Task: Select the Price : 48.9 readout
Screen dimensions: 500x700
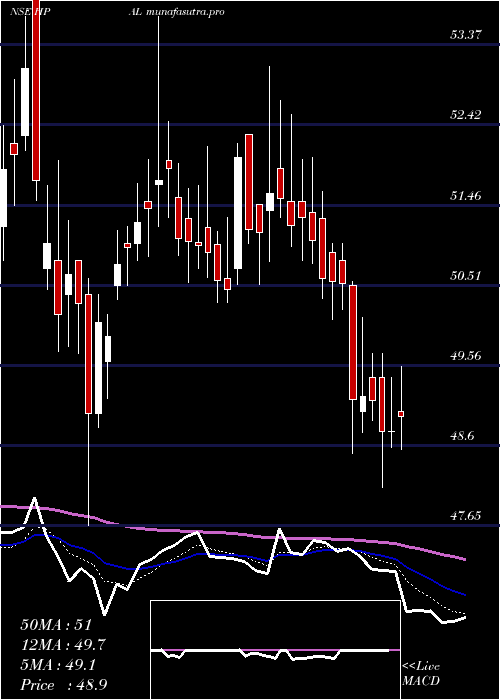Action: [63, 685]
